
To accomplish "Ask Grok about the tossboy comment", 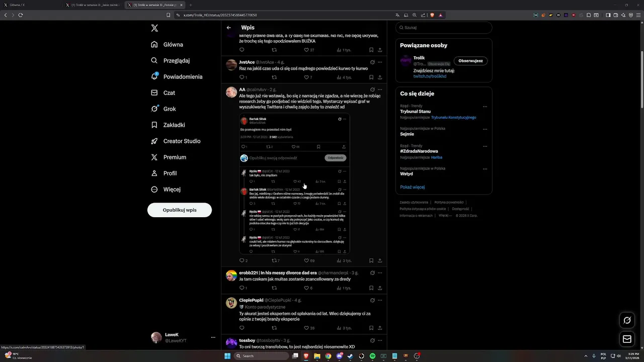I will 372,340.
